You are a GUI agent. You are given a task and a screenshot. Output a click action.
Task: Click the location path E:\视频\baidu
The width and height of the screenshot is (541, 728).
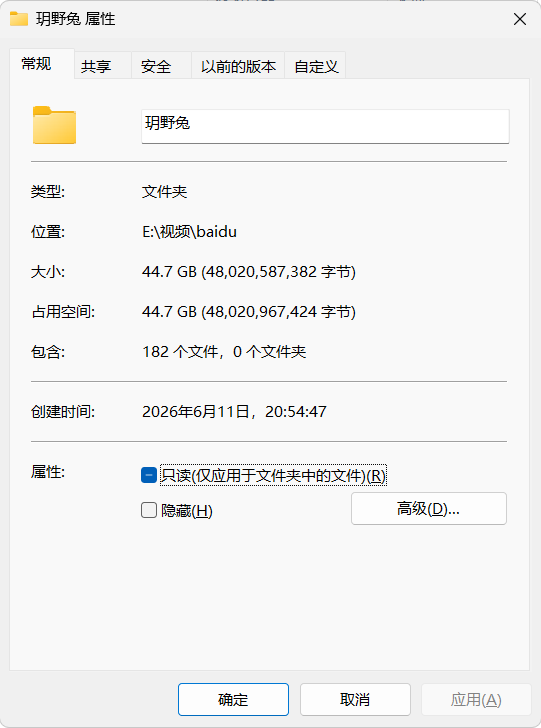[x=189, y=231]
